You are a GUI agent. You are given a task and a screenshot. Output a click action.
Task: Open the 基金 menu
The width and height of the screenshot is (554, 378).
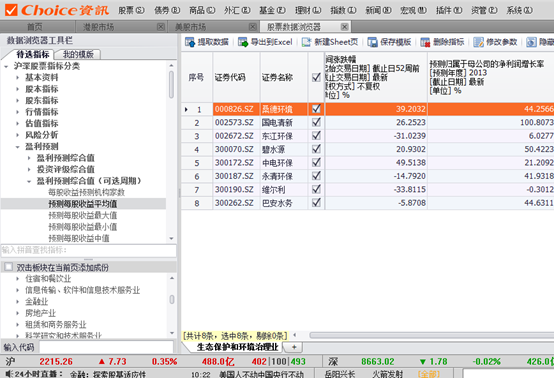click(272, 10)
